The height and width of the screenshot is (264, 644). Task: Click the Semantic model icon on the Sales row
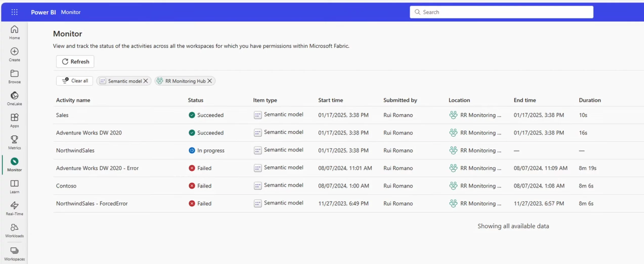(258, 115)
